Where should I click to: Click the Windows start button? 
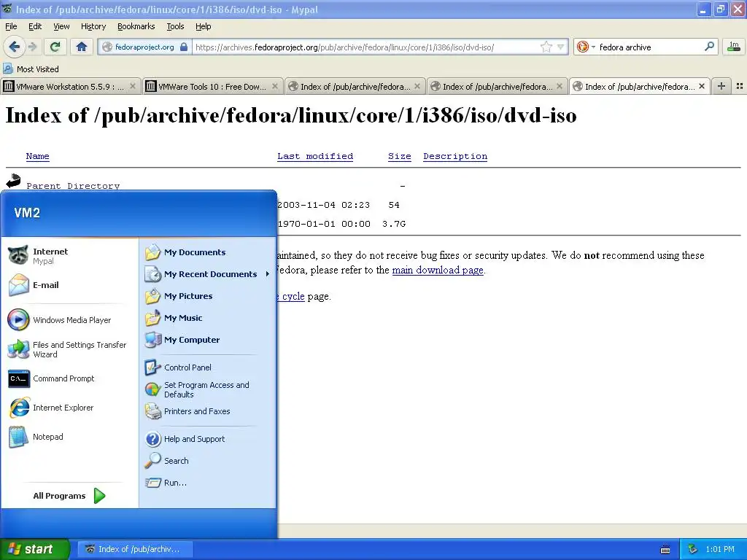tap(34, 549)
